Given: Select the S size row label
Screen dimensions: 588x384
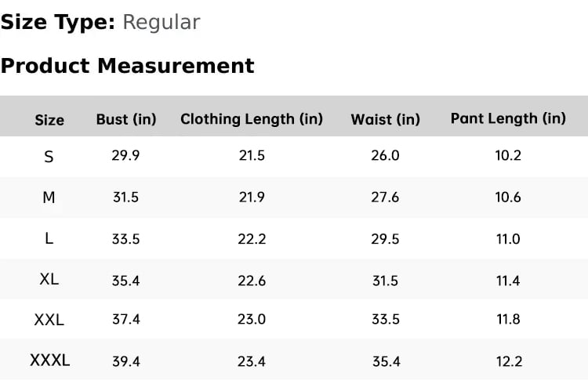Looking at the screenshot, I should tap(49, 157).
